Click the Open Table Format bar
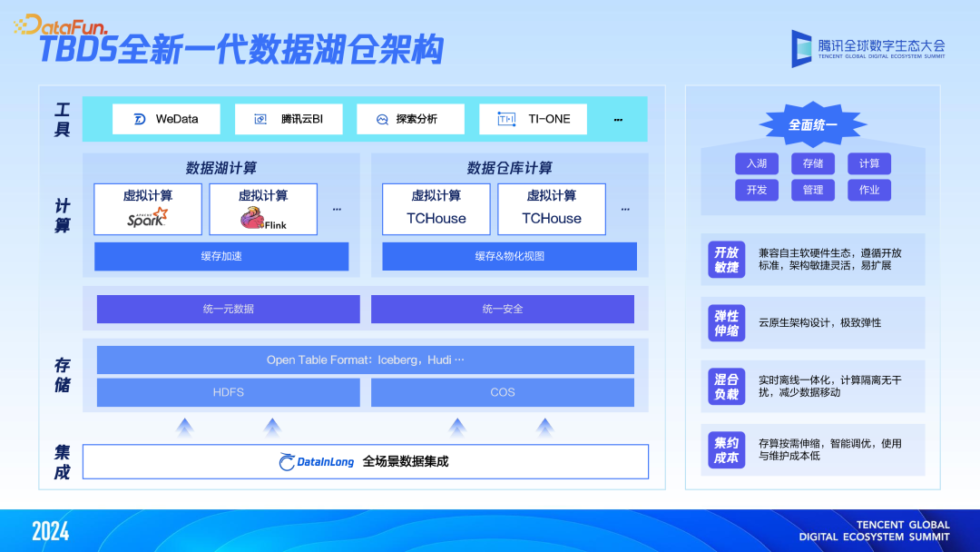 [x=366, y=360]
